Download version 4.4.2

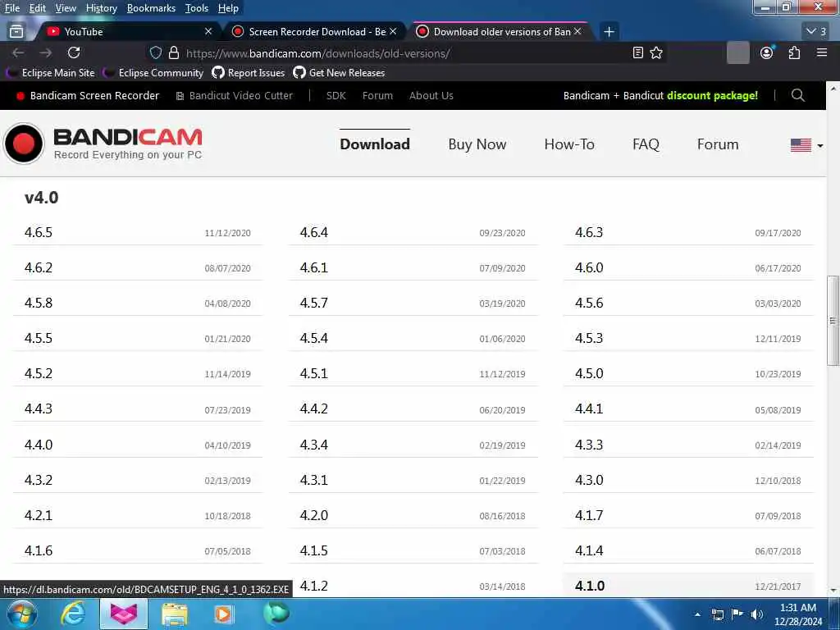click(x=413, y=409)
